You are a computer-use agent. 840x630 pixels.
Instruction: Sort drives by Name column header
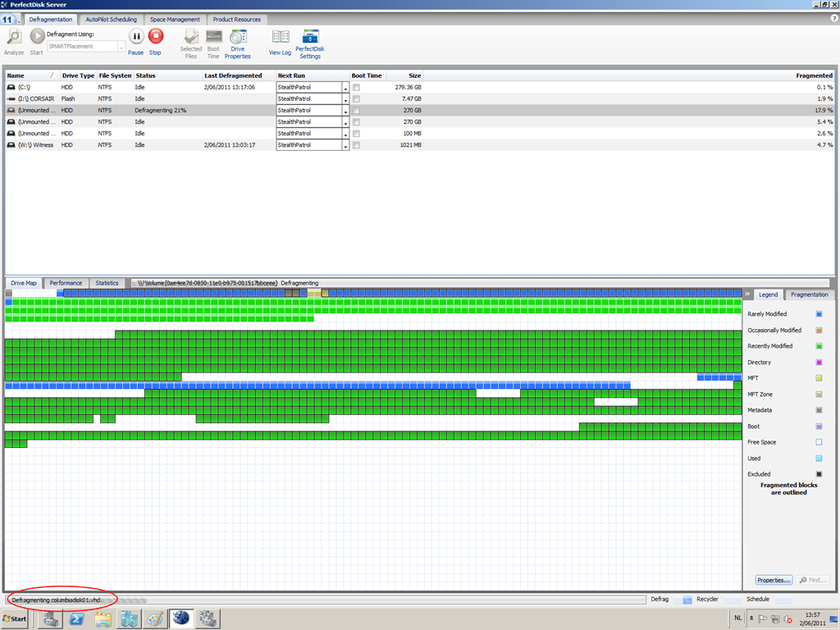tap(32, 75)
